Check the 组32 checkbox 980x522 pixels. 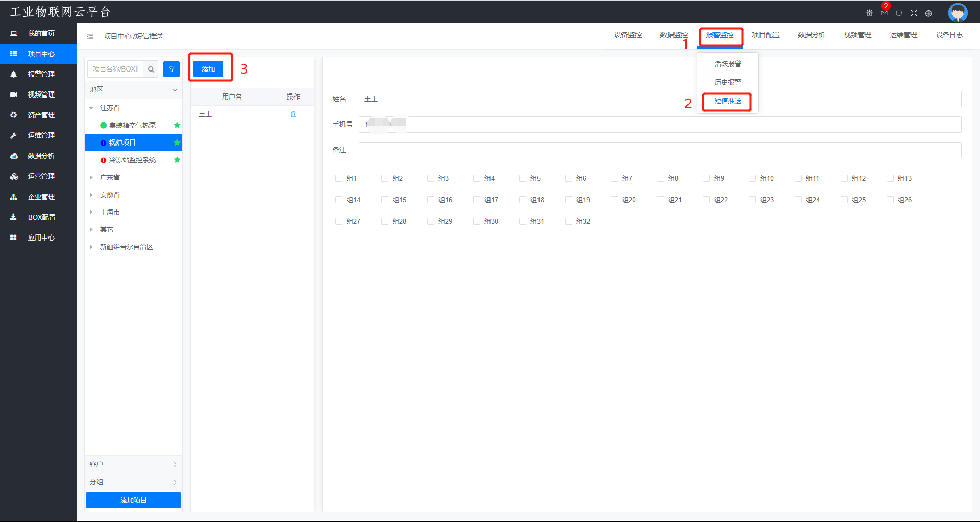[569, 221]
